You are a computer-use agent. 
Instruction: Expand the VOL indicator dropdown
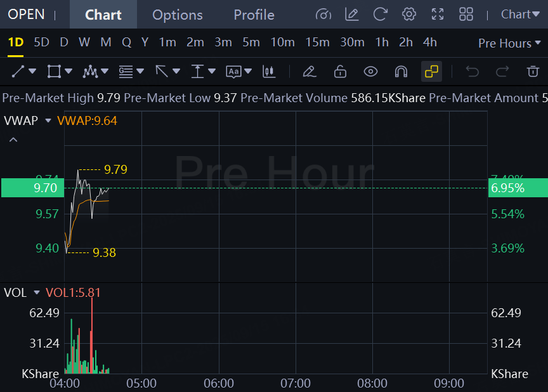(x=37, y=292)
